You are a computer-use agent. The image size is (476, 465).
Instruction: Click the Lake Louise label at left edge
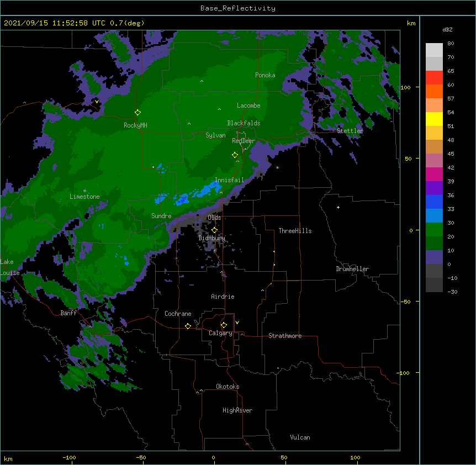(x=10, y=267)
